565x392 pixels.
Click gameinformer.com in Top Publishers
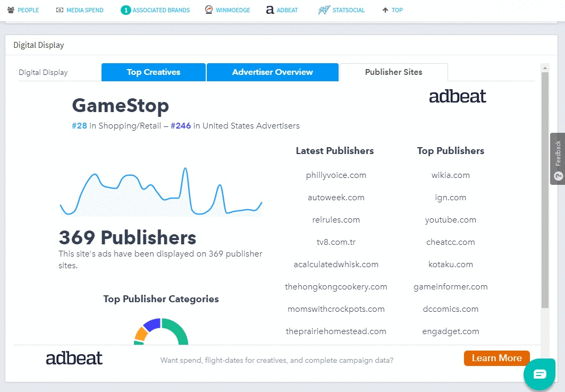pyautogui.click(x=450, y=287)
